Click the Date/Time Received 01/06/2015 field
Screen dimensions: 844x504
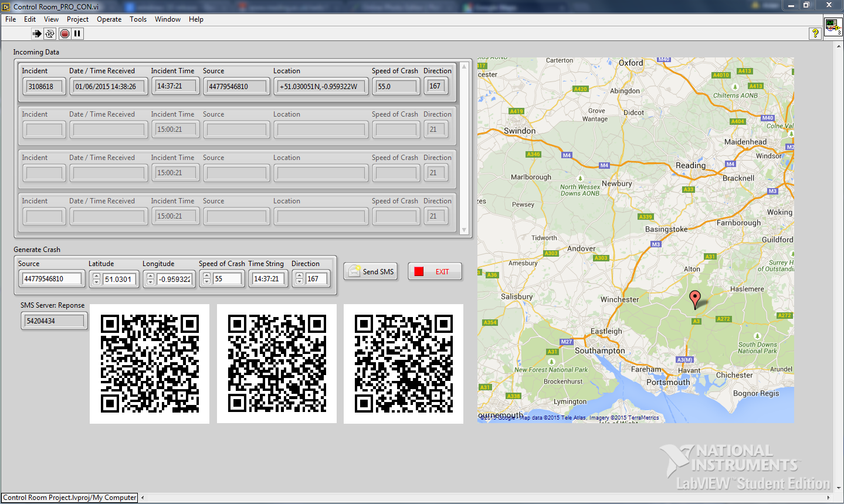[109, 86]
